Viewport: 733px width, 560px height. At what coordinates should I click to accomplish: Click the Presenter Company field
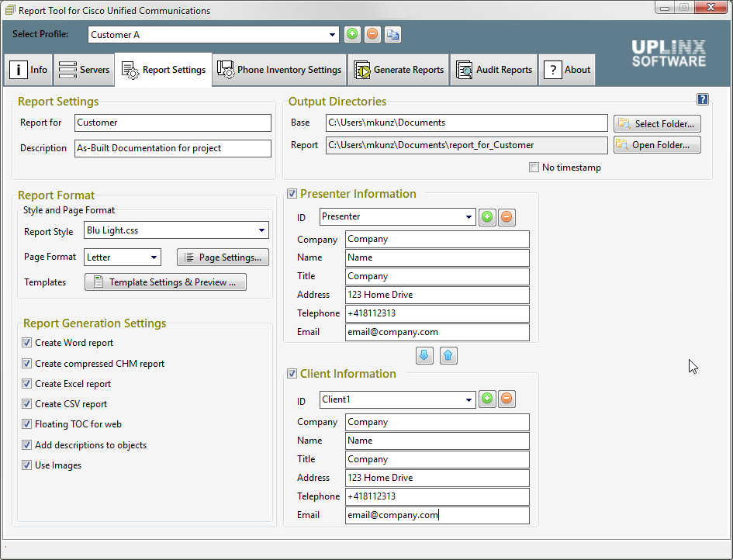click(x=437, y=240)
